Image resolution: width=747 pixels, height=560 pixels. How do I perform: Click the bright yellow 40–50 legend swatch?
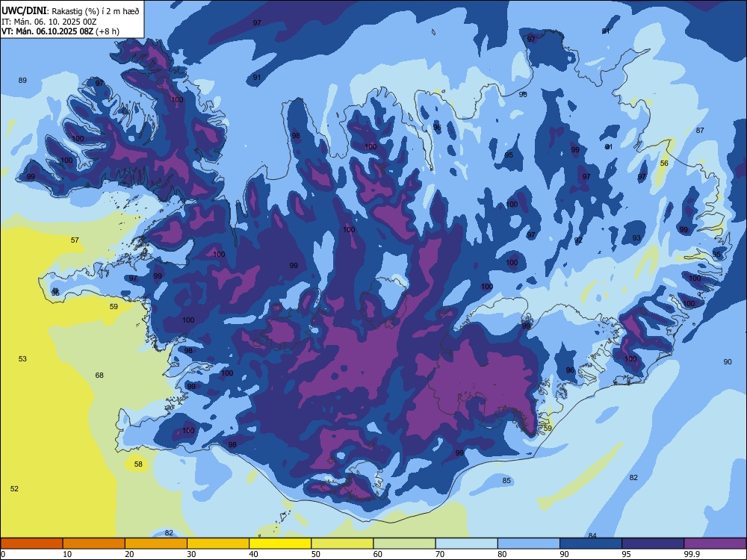point(280,544)
